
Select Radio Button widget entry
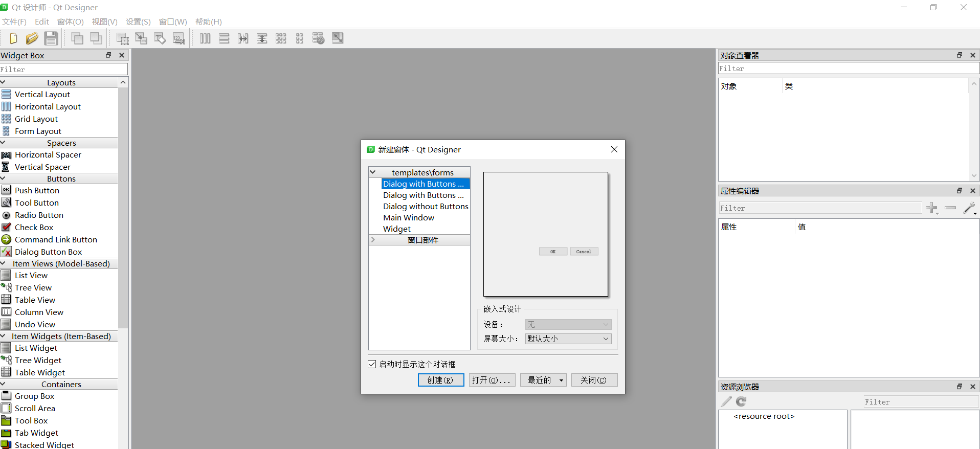[39, 215]
